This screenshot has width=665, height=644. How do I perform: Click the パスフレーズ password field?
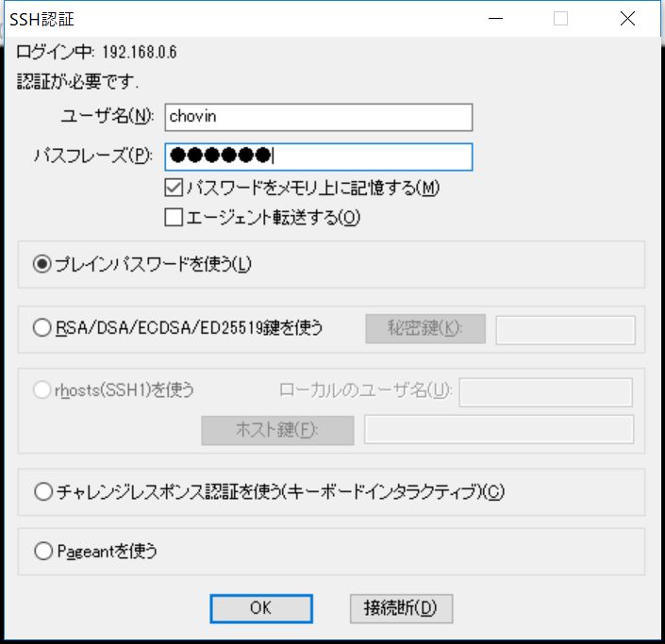[x=319, y=157]
